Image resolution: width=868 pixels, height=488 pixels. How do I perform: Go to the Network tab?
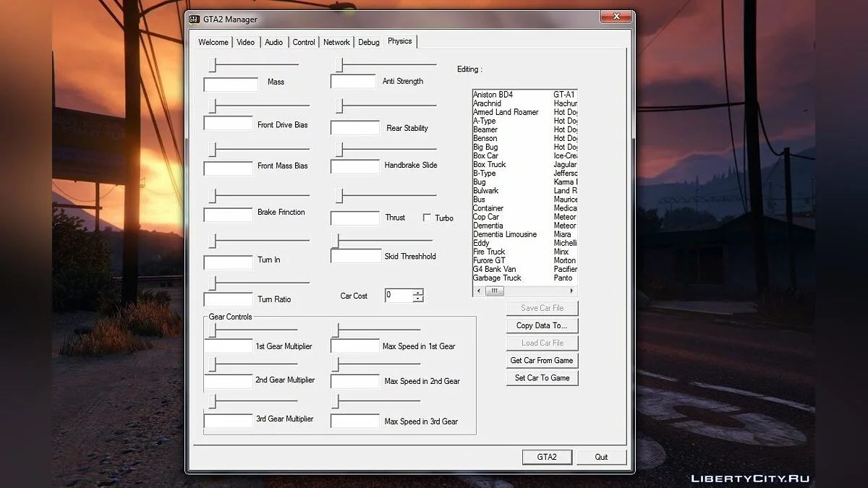click(x=336, y=42)
